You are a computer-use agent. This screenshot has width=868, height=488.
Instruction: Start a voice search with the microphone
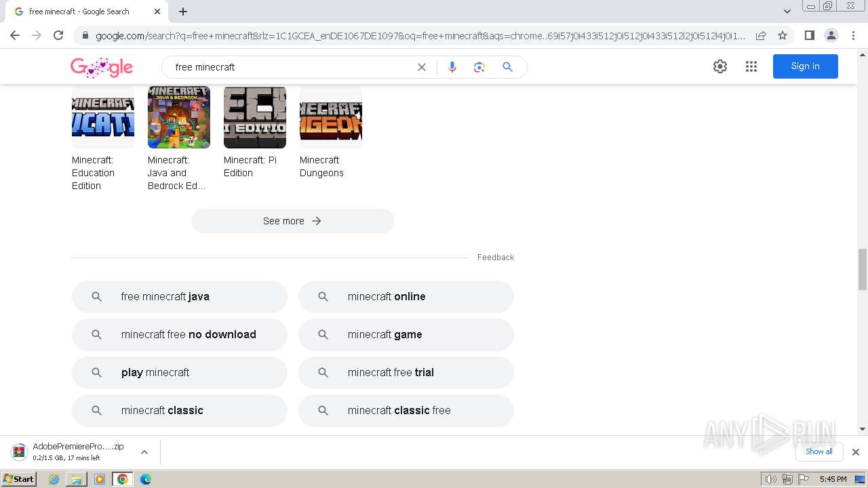click(452, 67)
